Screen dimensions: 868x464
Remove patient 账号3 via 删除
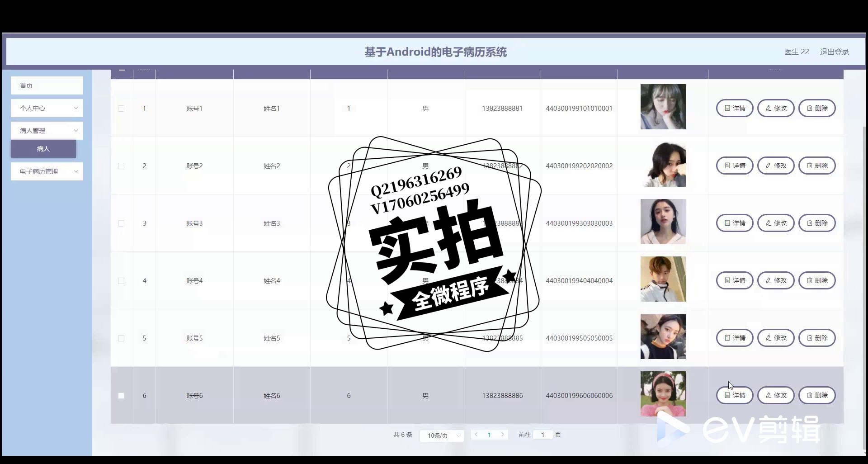pos(817,223)
